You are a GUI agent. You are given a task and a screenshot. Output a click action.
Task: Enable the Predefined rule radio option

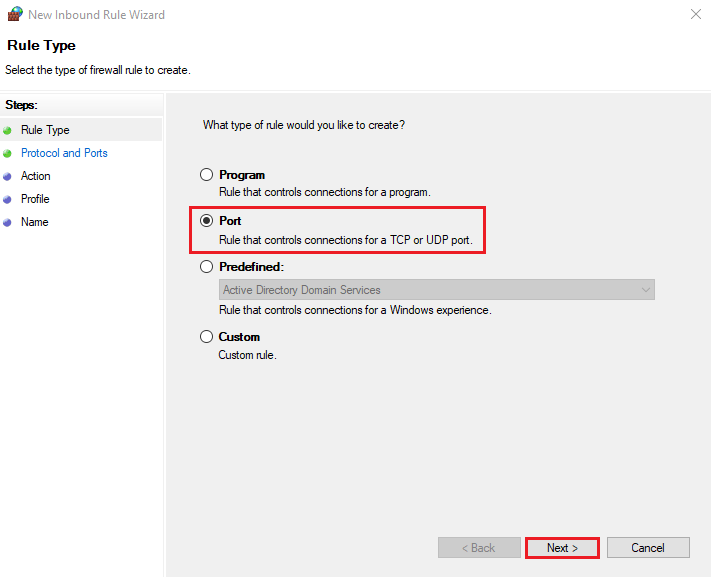tap(207, 267)
